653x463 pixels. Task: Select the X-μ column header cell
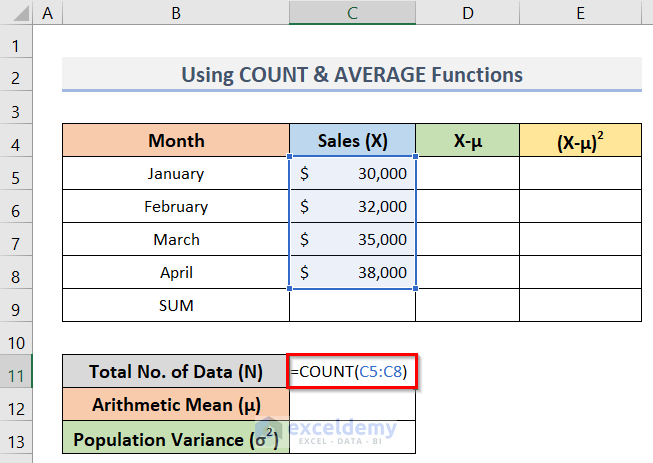coord(467,141)
